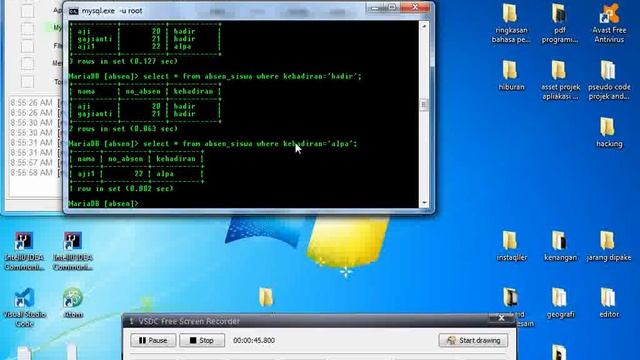Open the 'pdf programi...' folder
This screenshot has height=360, width=640.
coord(560,22)
